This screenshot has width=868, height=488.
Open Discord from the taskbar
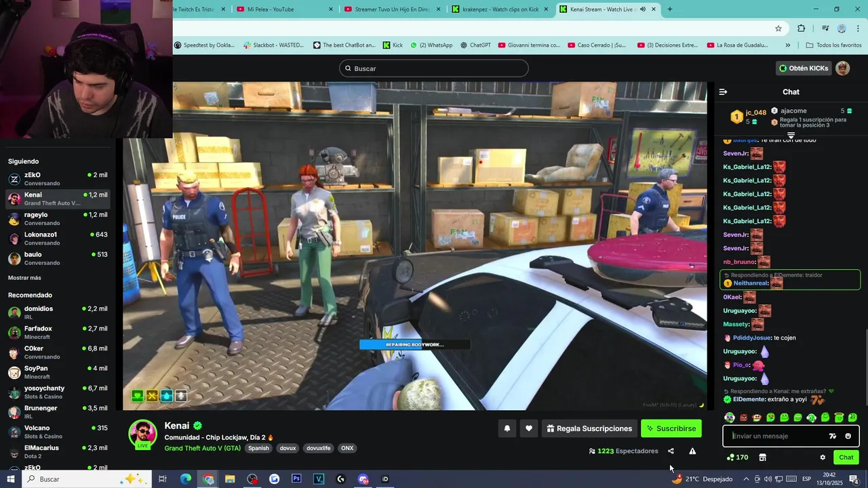(363, 479)
